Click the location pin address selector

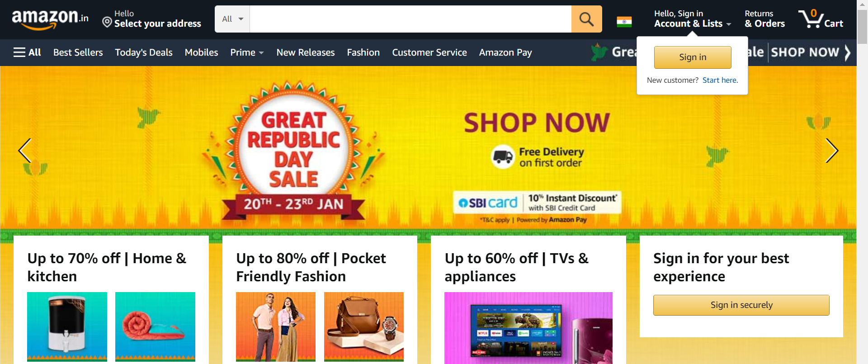152,19
